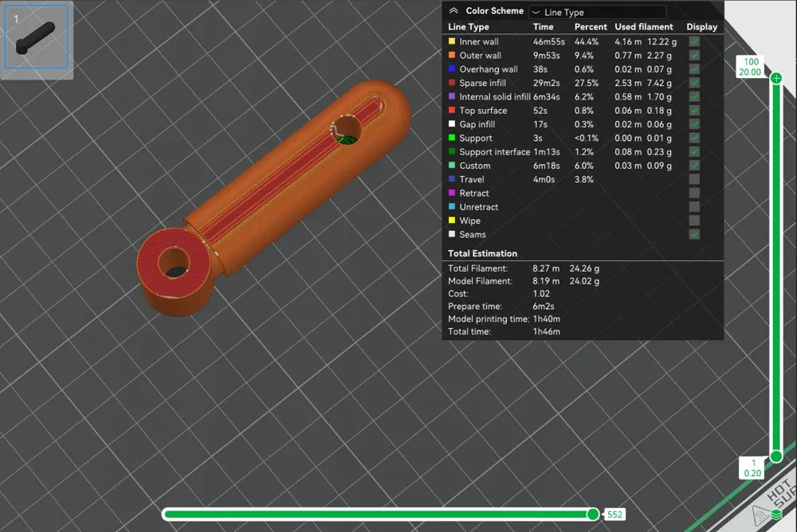This screenshot has height=532, width=797.
Task: Click the blue Overhang wall swatch
Action: [x=451, y=68]
